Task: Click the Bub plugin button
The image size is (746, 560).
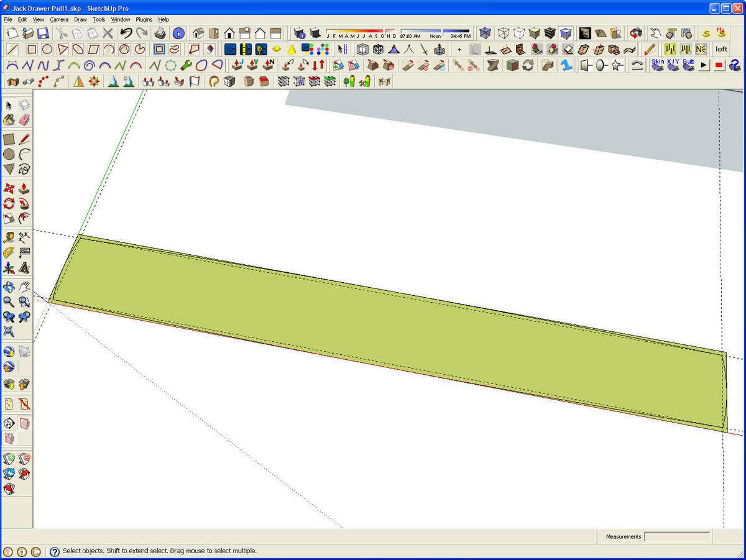Action: tap(689, 65)
